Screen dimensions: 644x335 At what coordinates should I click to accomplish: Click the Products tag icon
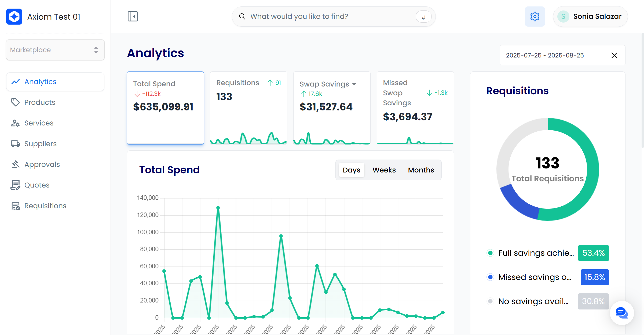point(15,102)
